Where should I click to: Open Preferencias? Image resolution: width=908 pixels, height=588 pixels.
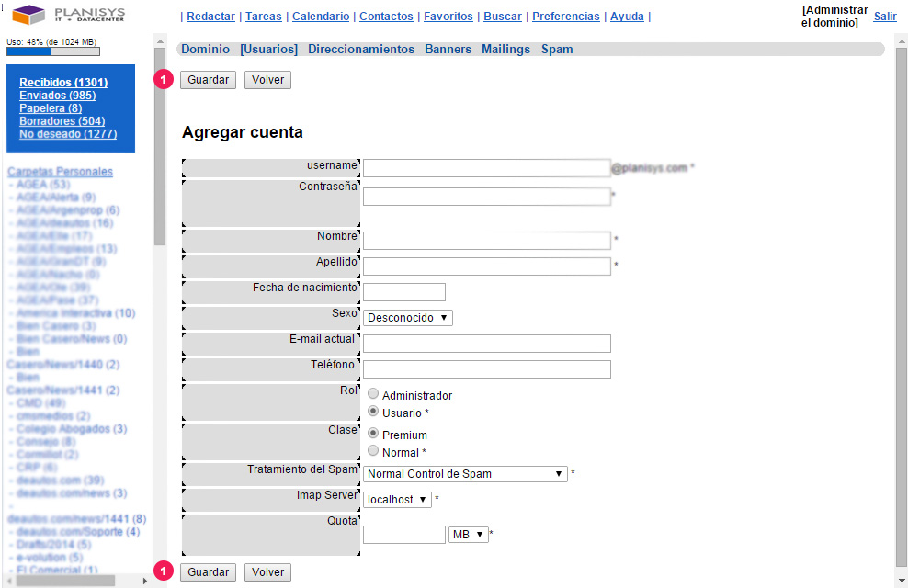tap(566, 17)
